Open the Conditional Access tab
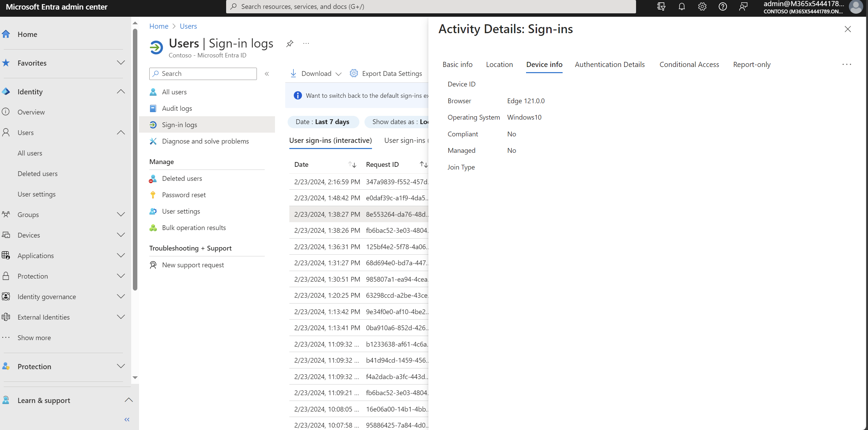Viewport: 868px width, 430px height. click(689, 65)
